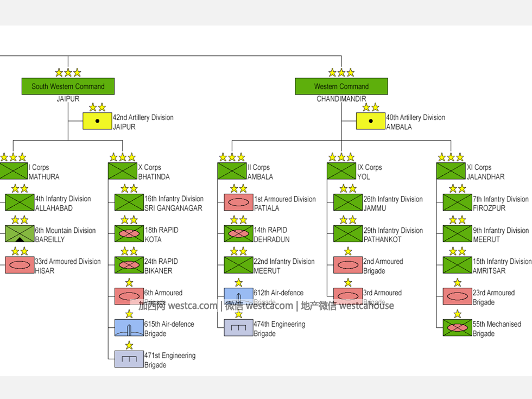This screenshot has height=399, width=532.
Task: Click the XI Corps infantry symbol
Action: (451, 171)
